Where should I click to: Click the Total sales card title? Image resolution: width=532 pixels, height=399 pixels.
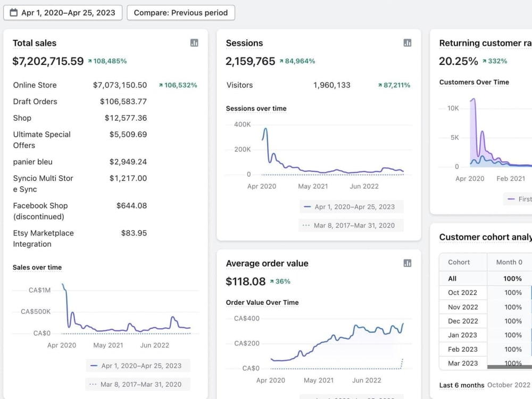(35, 43)
